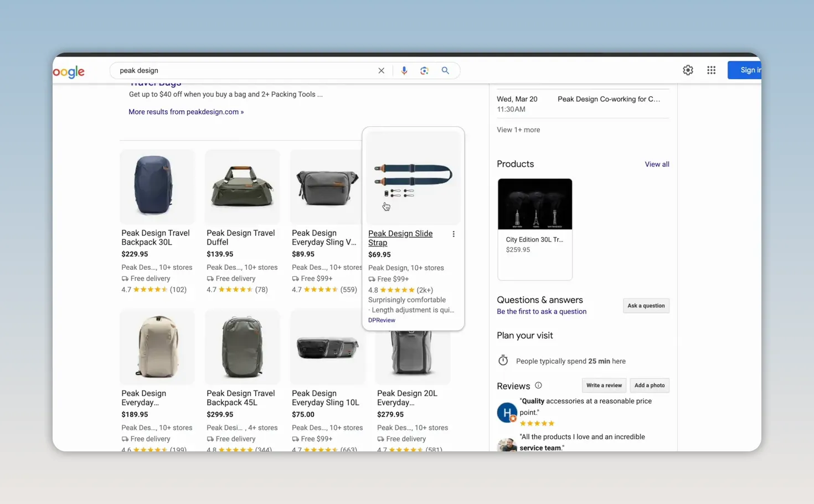The height and width of the screenshot is (504, 814).
Task: Click the '$279.95' price text
Action: (x=390, y=414)
